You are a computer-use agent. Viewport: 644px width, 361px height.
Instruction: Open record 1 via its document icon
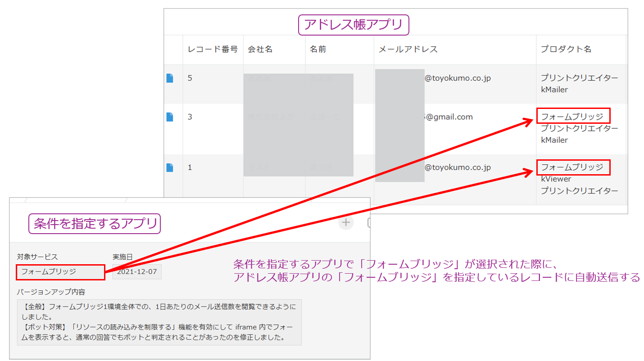pos(170,167)
